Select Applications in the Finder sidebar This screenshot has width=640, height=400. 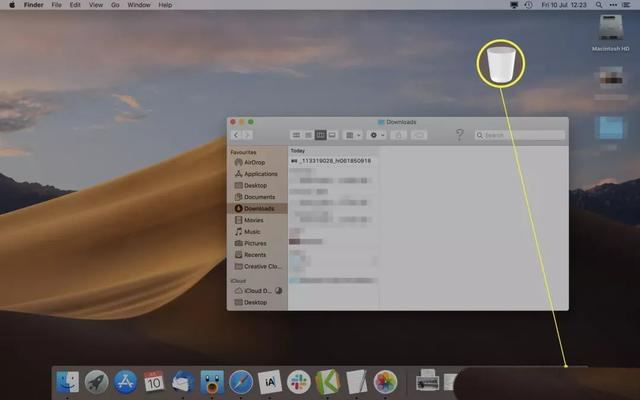[x=260, y=173]
